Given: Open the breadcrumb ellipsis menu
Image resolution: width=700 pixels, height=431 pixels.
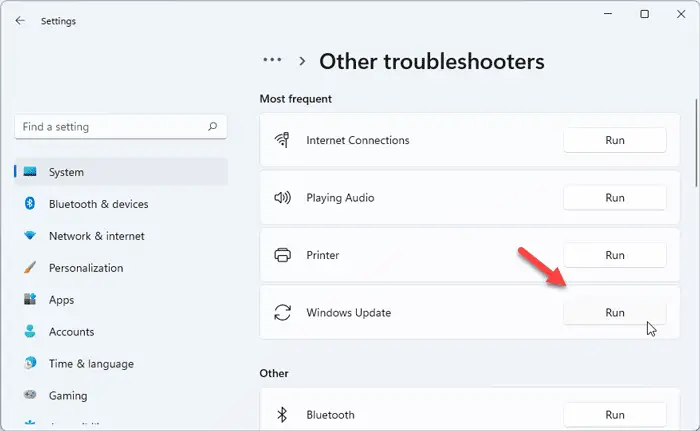Looking at the screenshot, I should 272,61.
